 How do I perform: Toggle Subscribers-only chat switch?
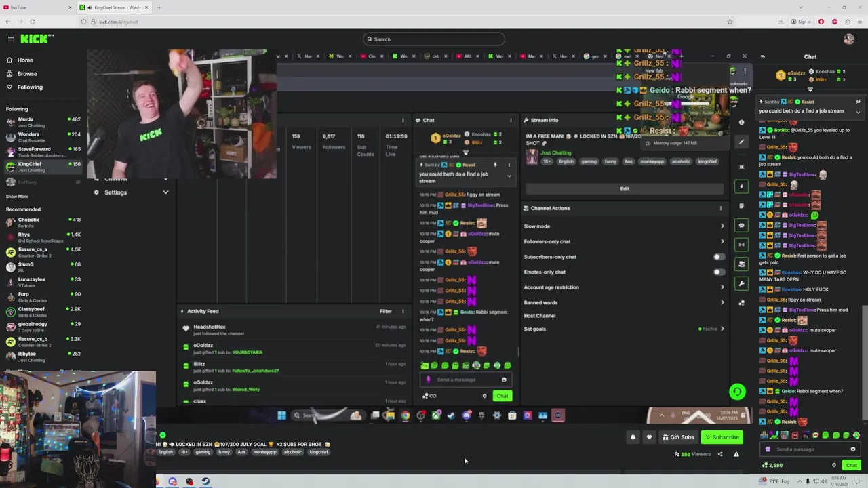[x=719, y=257]
